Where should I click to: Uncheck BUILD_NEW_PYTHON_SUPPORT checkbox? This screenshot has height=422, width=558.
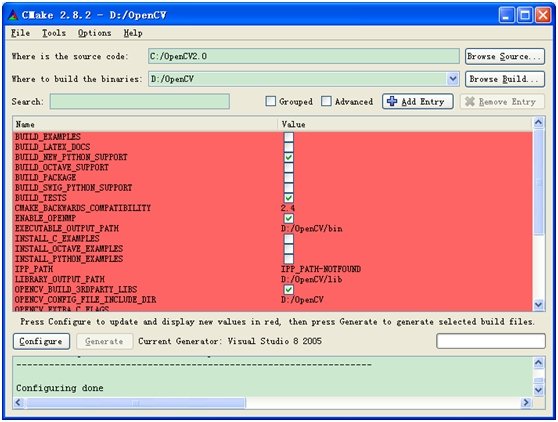tap(289, 157)
